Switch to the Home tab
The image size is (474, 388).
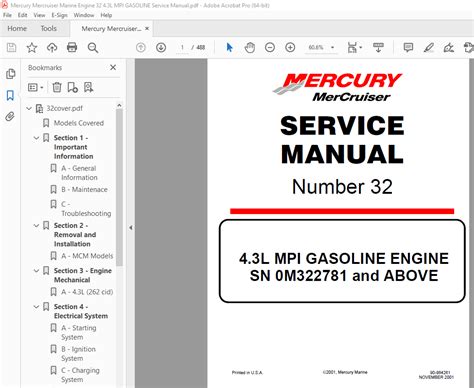pos(17,29)
